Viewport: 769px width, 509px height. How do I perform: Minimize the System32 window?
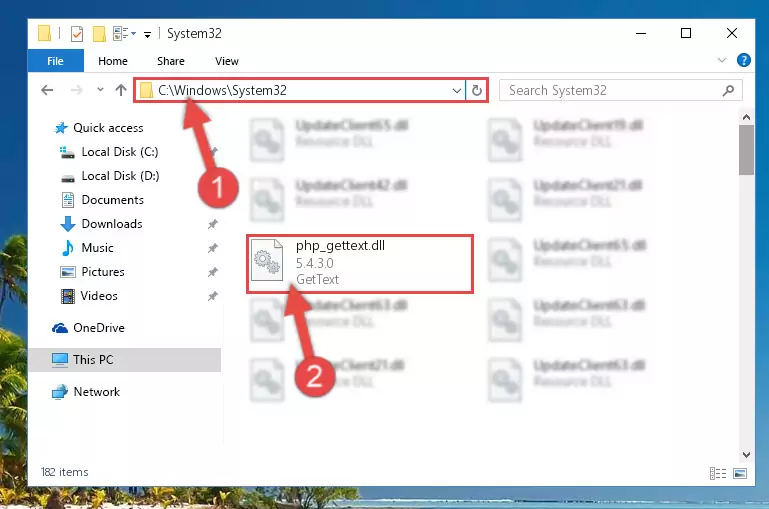pyautogui.click(x=641, y=33)
